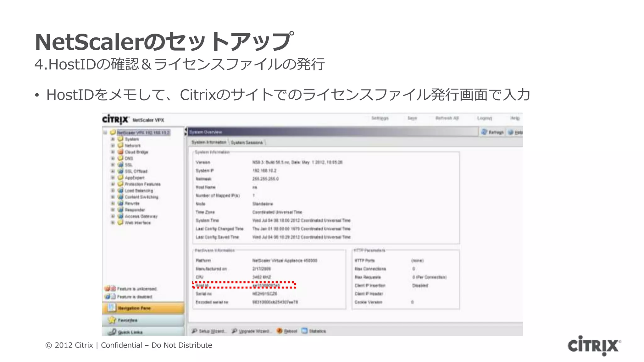Viewport: 644px width, 362px height.
Task: Expand the Network tree node
Action: pyautogui.click(x=113, y=145)
